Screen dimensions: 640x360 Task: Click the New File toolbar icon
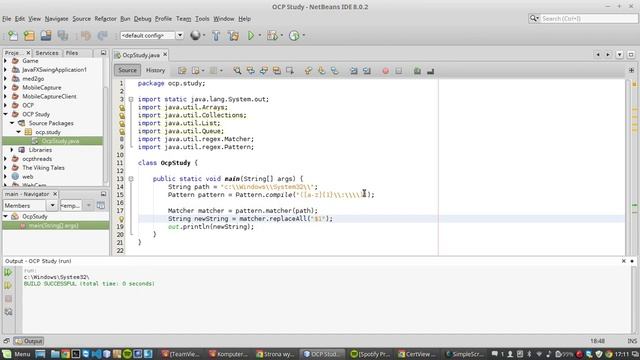[x=13, y=36]
